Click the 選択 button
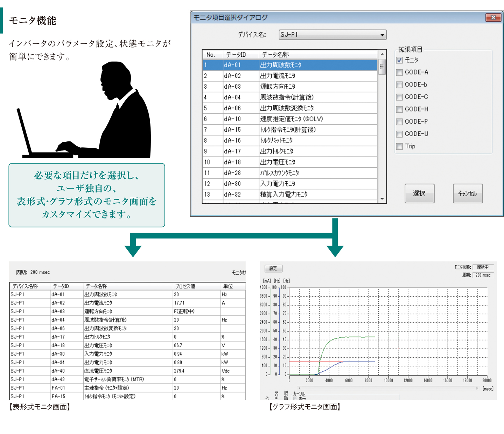Viewport: 504px width, 434px height. click(419, 193)
